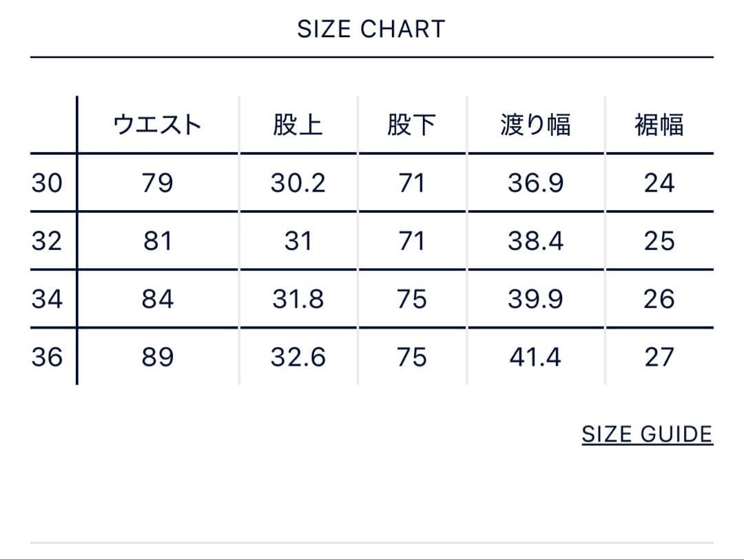Select waist value 79 cell
Image resolution: width=744 pixels, height=560 pixels.
point(158,183)
